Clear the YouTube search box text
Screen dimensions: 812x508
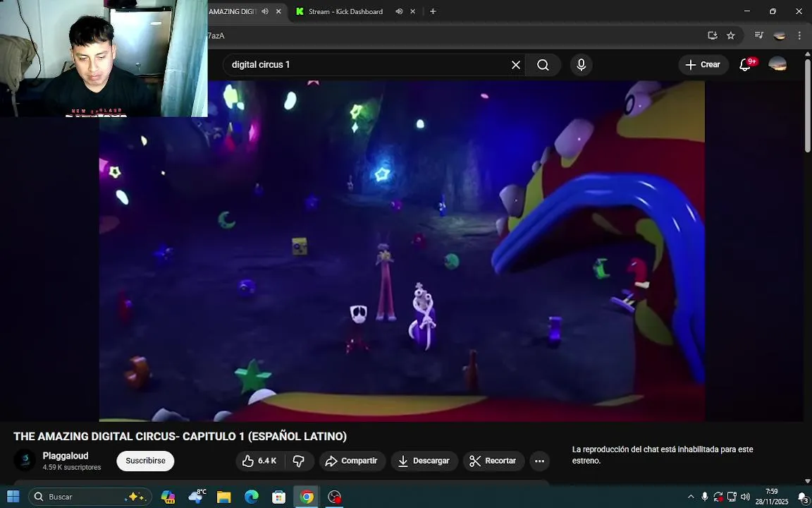516,65
